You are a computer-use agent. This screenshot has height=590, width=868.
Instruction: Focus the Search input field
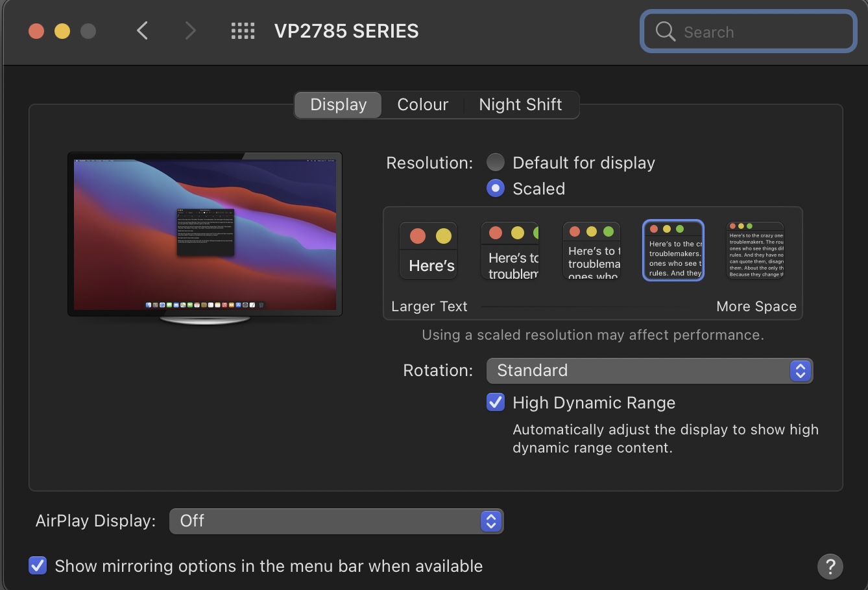click(x=749, y=31)
